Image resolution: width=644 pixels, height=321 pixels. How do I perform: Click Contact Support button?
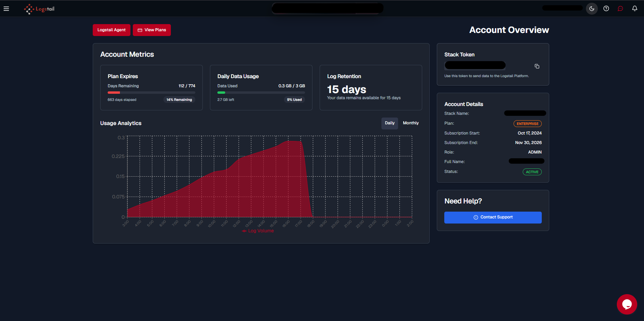pyautogui.click(x=493, y=217)
